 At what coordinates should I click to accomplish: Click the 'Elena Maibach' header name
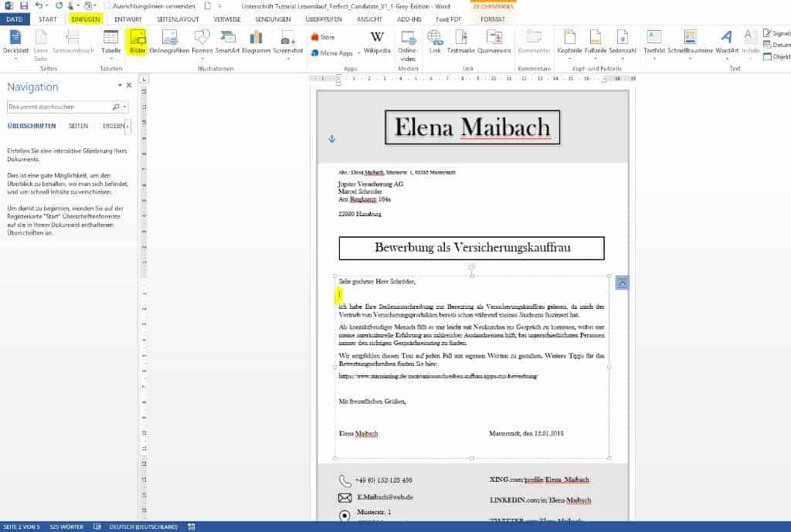tap(472, 127)
